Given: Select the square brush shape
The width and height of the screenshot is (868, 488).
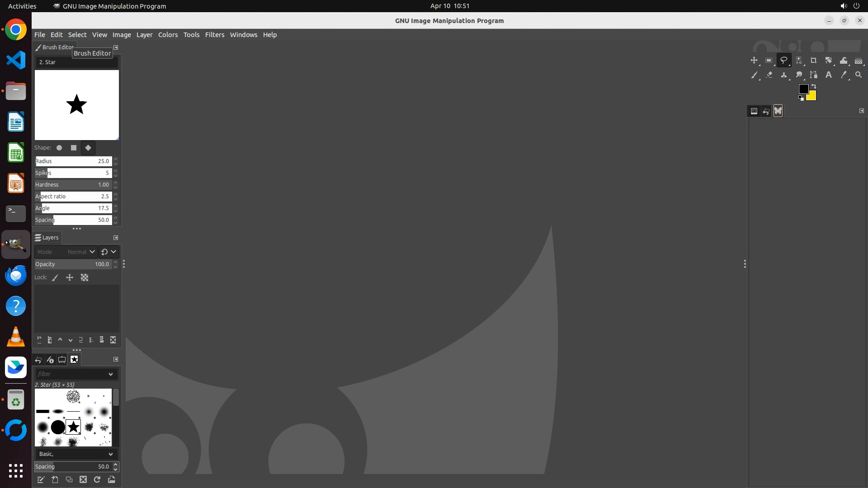Looking at the screenshot, I should click(74, 148).
